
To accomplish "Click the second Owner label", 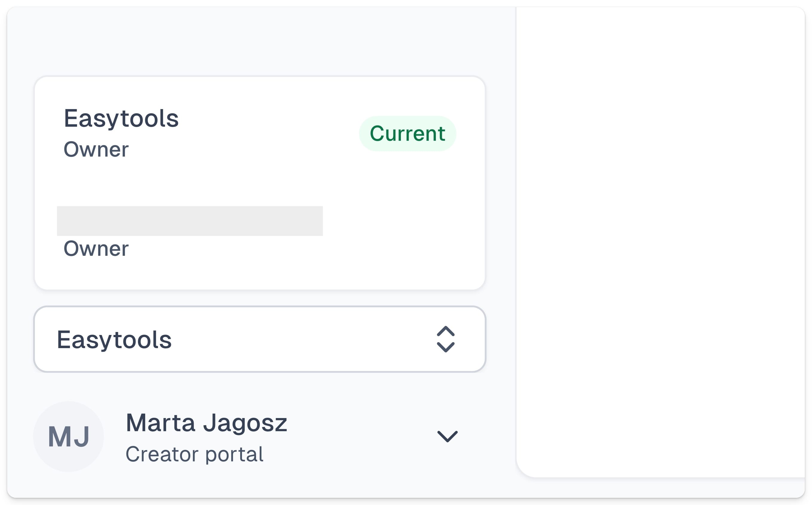I will (96, 248).
